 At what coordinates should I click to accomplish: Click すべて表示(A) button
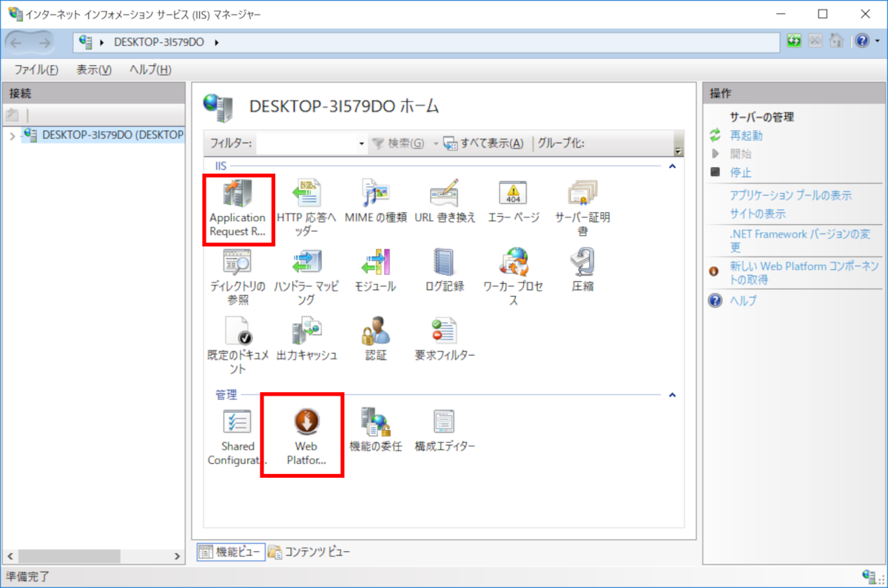point(483,143)
